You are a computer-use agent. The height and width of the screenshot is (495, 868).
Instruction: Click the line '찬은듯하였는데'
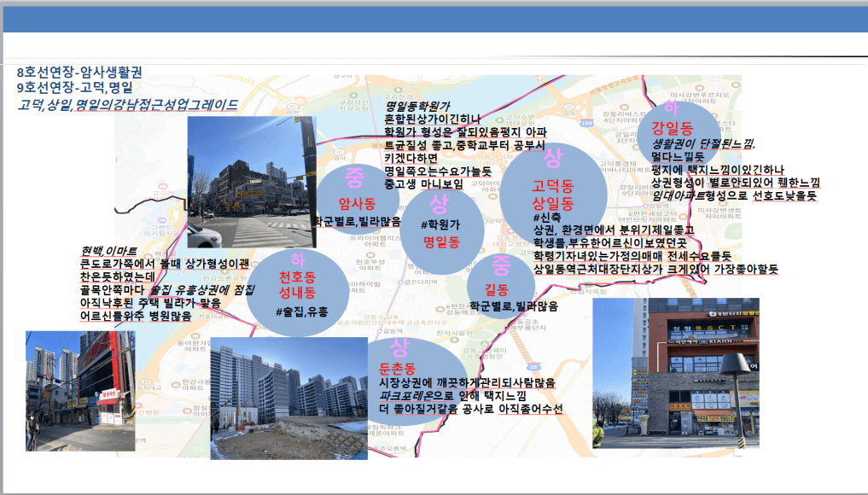pos(118,277)
